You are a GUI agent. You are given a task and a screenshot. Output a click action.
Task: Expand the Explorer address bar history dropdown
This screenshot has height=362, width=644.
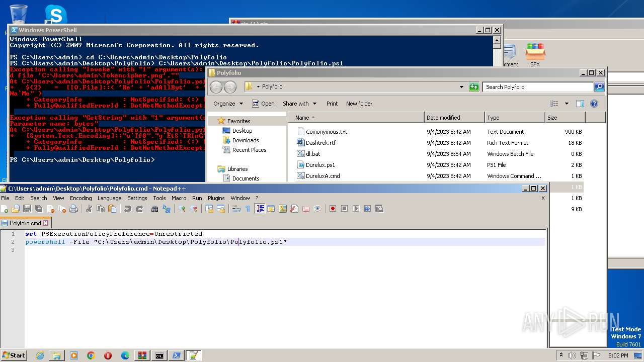461,87
